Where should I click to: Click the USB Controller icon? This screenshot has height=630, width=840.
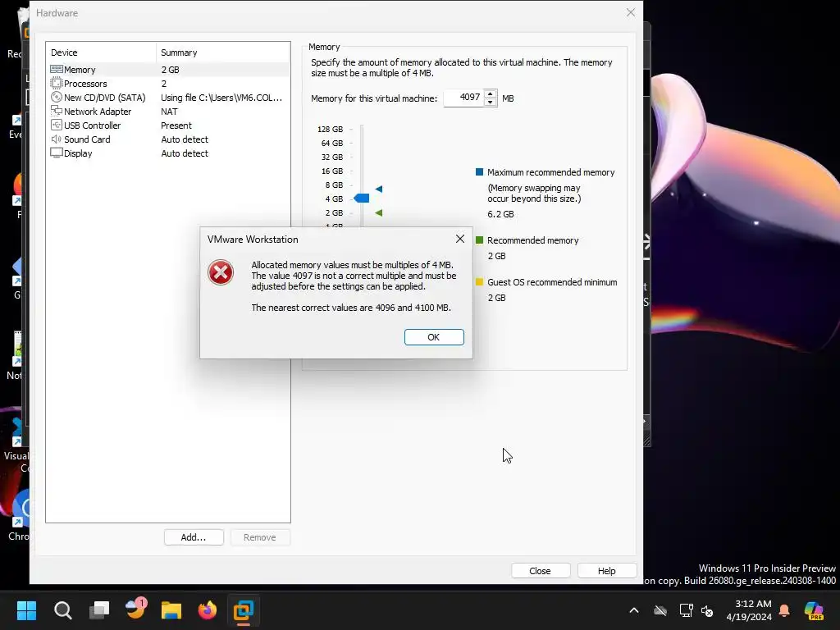[x=57, y=125]
